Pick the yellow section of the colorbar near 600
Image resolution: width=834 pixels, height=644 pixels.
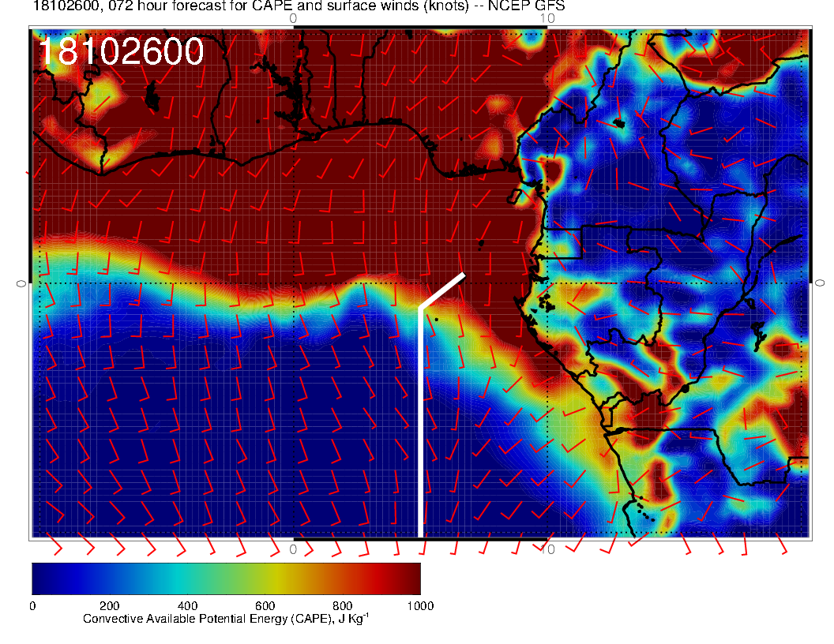pyautogui.click(x=265, y=578)
